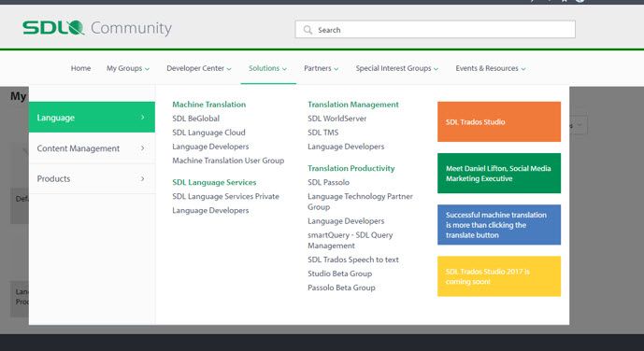
Task: Click the My Groups dropdown arrow
Action: click(147, 69)
